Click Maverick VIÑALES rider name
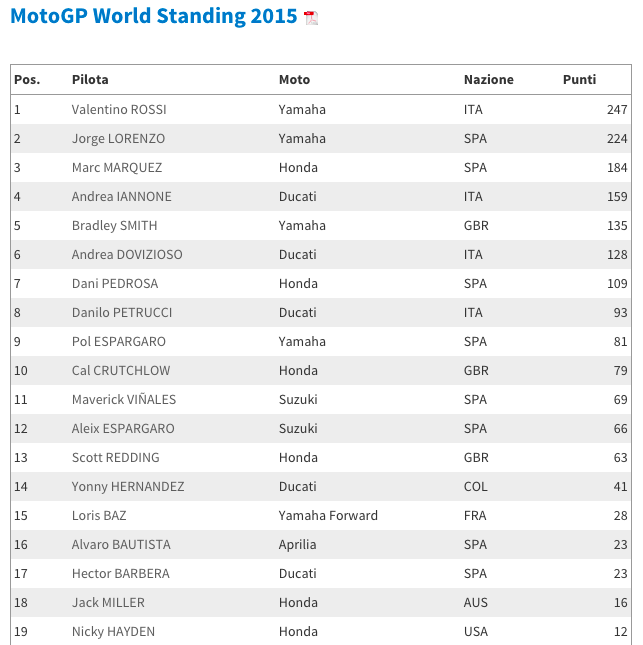The height and width of the screenshot is (645, 643). 123,400
